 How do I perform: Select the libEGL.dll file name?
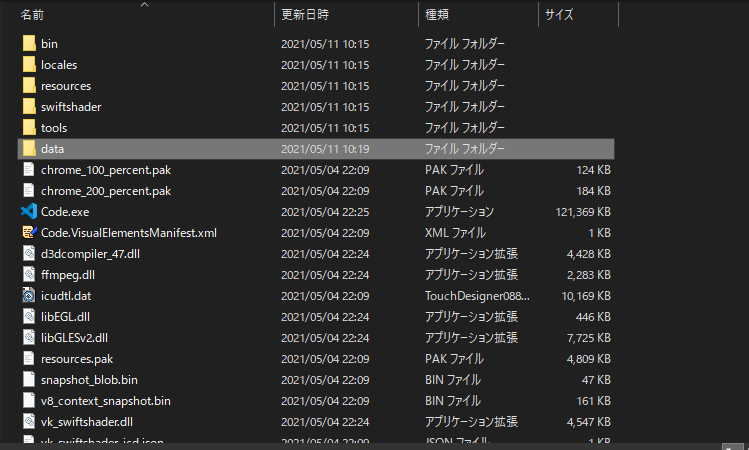(x=65, y=317)
